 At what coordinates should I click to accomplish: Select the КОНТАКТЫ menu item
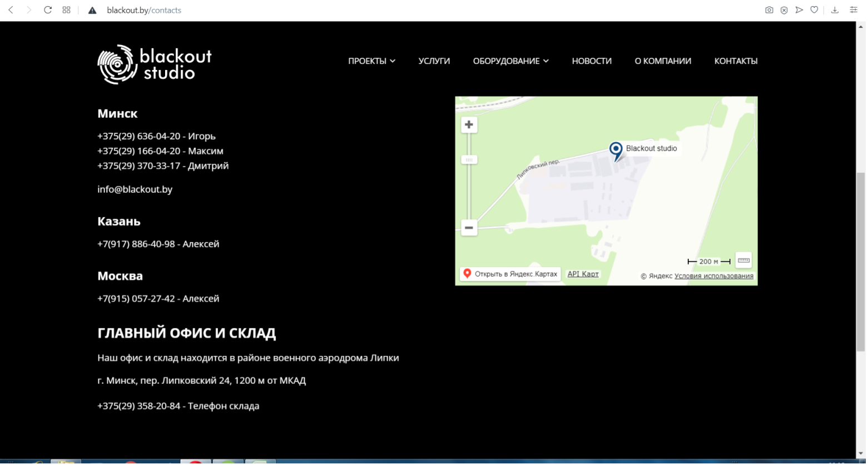[736, 61]
